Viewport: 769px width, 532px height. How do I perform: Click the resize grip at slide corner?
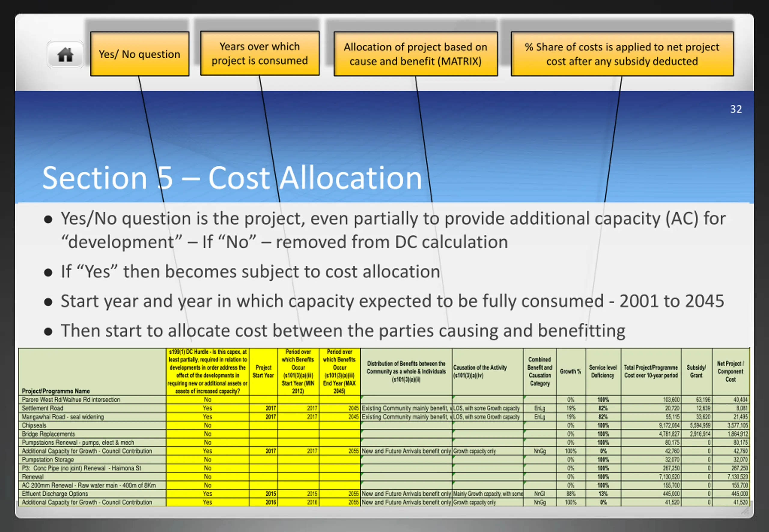(x=745, y=511)
